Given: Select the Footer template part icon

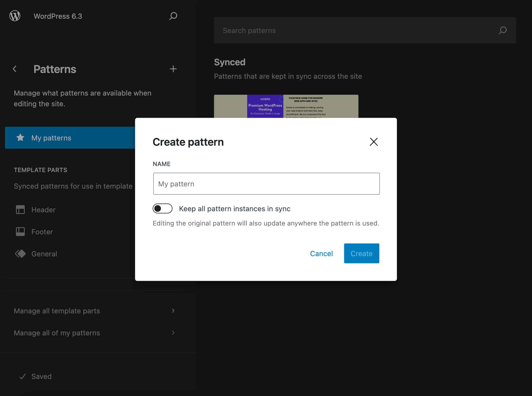Looking at the screenshot, I should pyautogui.click(x=20, y=232).
